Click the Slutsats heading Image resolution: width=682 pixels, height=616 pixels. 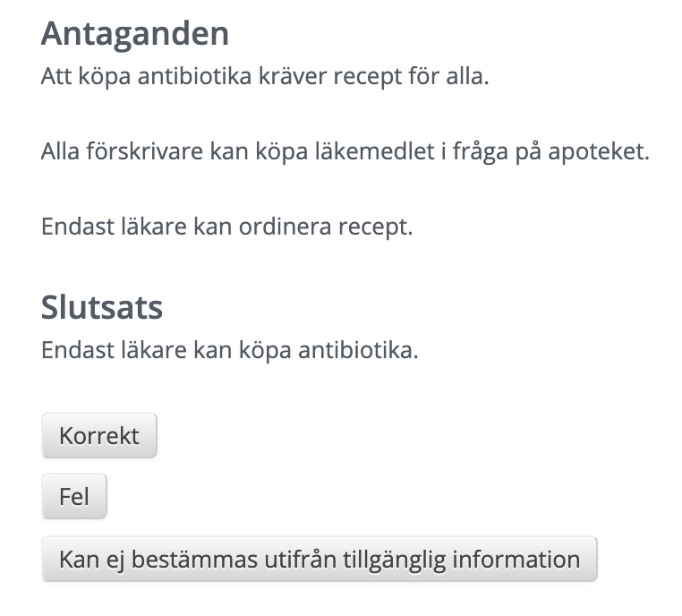tap(102, 307)
